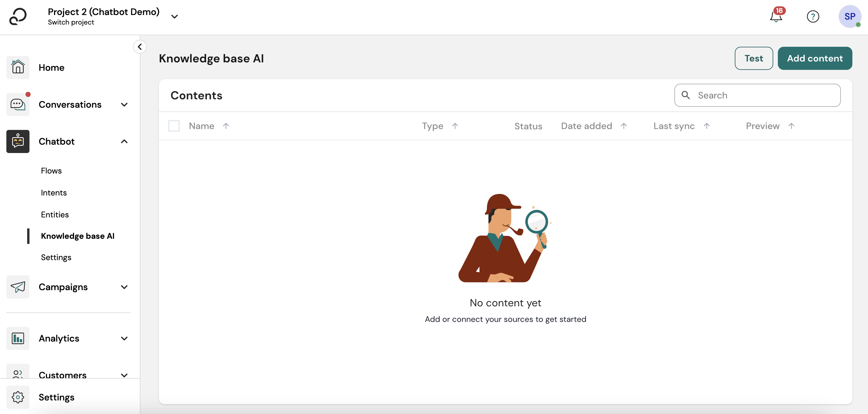Click the Chatbot robot icon in sidebar
This screenshot has width=868, height=414.
click(x=18, y=141)
